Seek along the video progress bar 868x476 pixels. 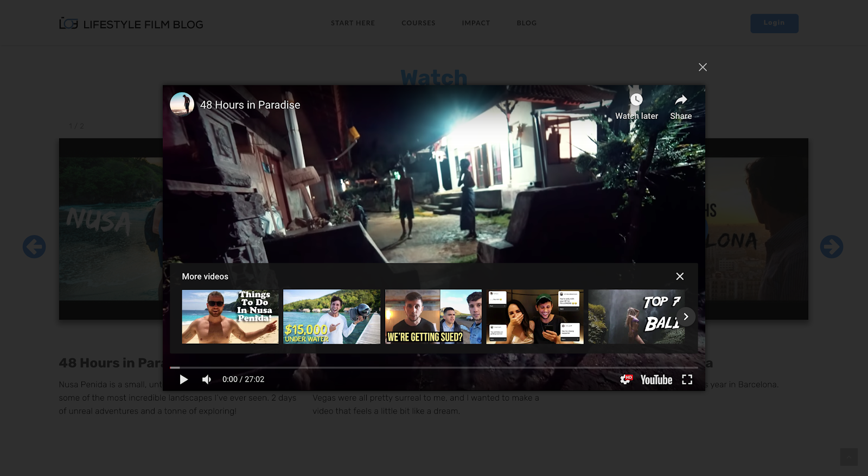tap(434, 367)
